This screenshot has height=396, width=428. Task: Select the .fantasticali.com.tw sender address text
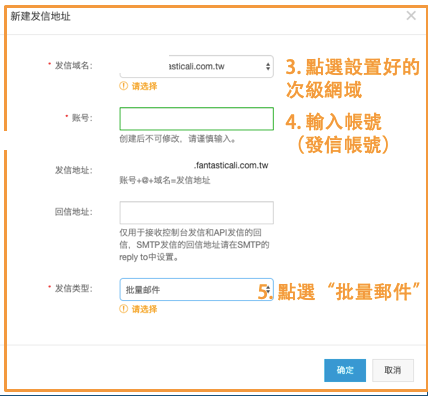tap(231, 165)
